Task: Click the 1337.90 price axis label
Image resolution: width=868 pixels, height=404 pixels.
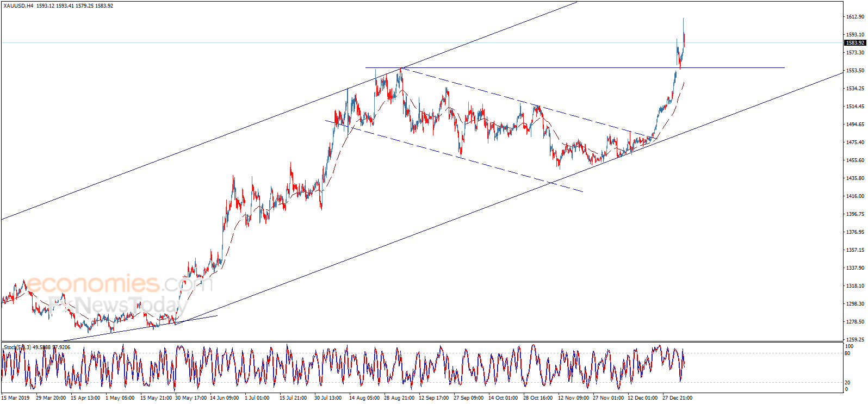Action: coord(855,268)
